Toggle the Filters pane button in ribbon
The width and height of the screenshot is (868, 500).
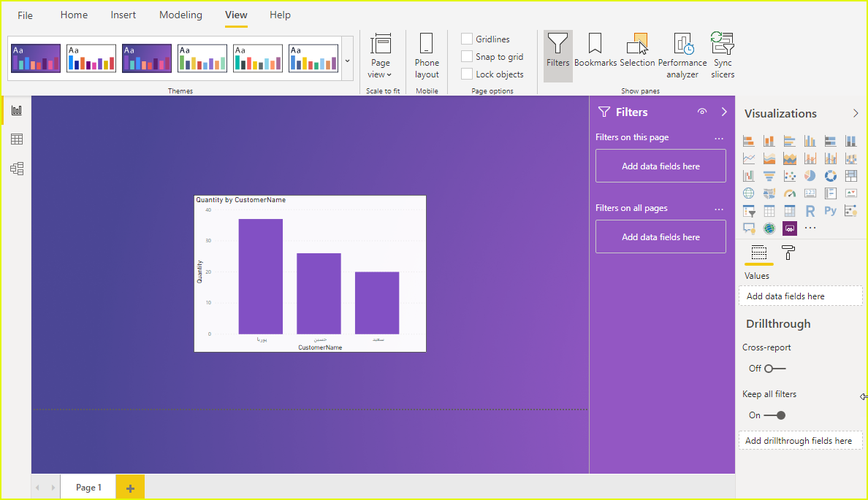(558, 56)
